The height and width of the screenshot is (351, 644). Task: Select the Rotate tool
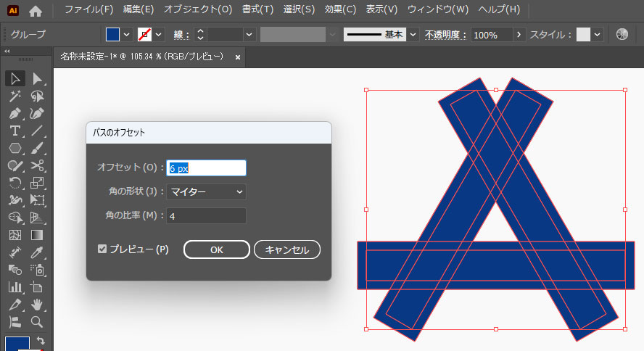tap(15, 183)
